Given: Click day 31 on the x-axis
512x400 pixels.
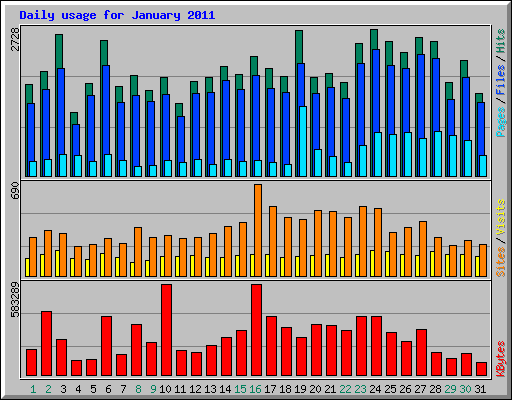Looking at the screenshot, I should tap(480, 389).
